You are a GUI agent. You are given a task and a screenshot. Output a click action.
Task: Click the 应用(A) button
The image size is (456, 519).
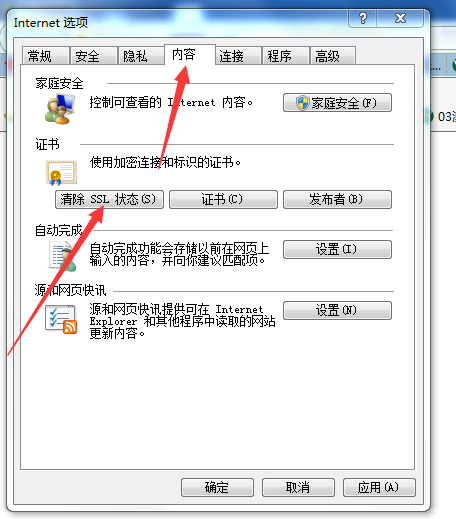click(379, 488)
